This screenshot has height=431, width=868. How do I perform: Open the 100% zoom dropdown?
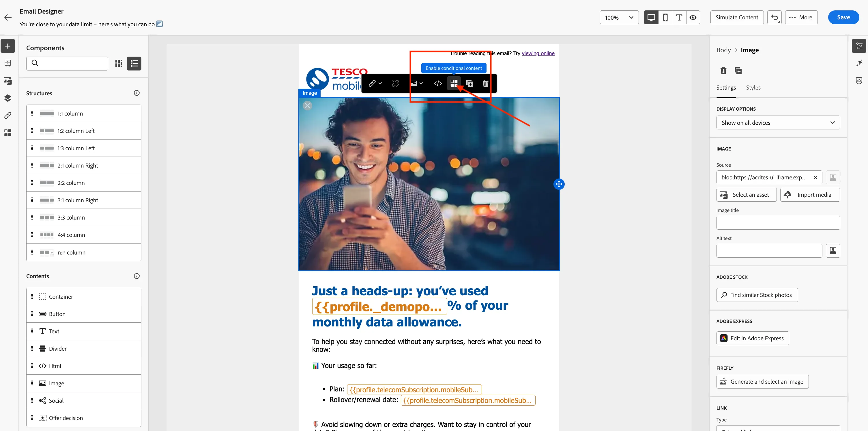(x=619, y=18)
